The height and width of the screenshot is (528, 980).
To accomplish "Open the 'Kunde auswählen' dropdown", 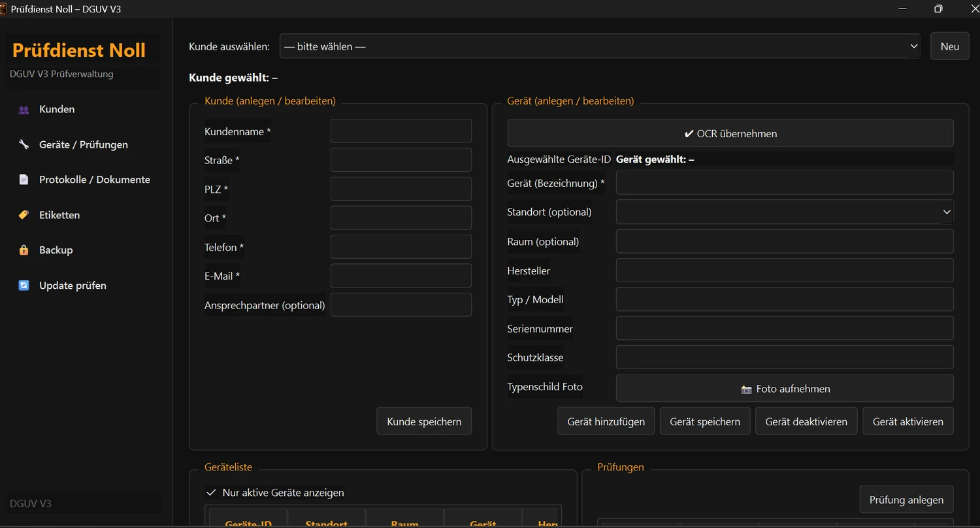I will click(600, 46).
